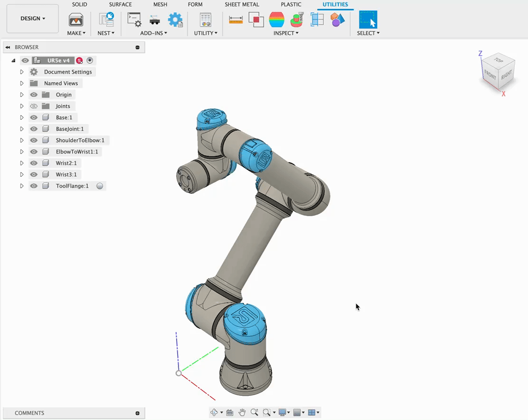Screen dimensions: 528x420
Task: Click the Component Color Cycling icon
Action: 338,19
